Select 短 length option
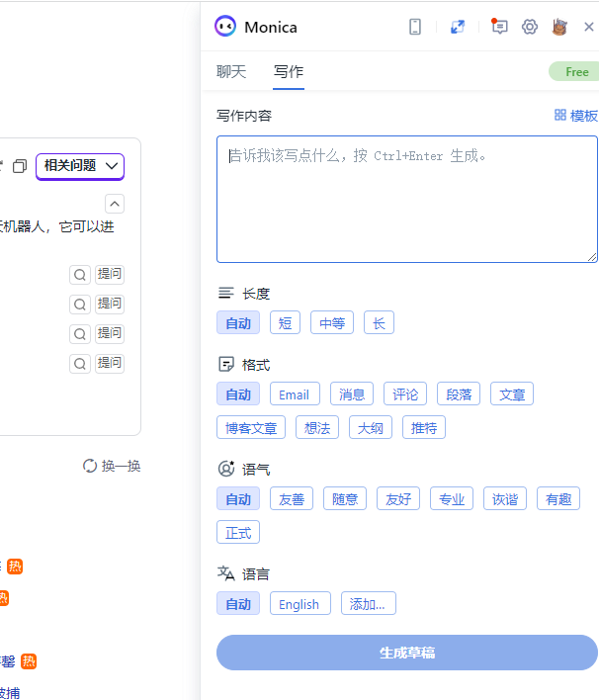The image size is (599, 700). [286, 322]
